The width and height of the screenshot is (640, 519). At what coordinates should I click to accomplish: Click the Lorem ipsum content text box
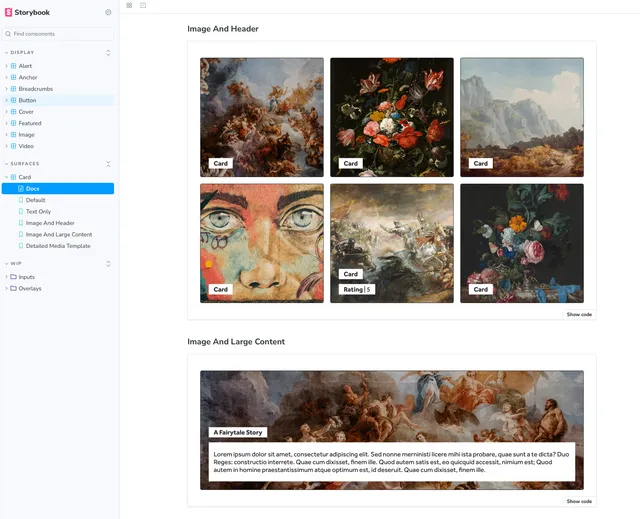coord(392,462)
